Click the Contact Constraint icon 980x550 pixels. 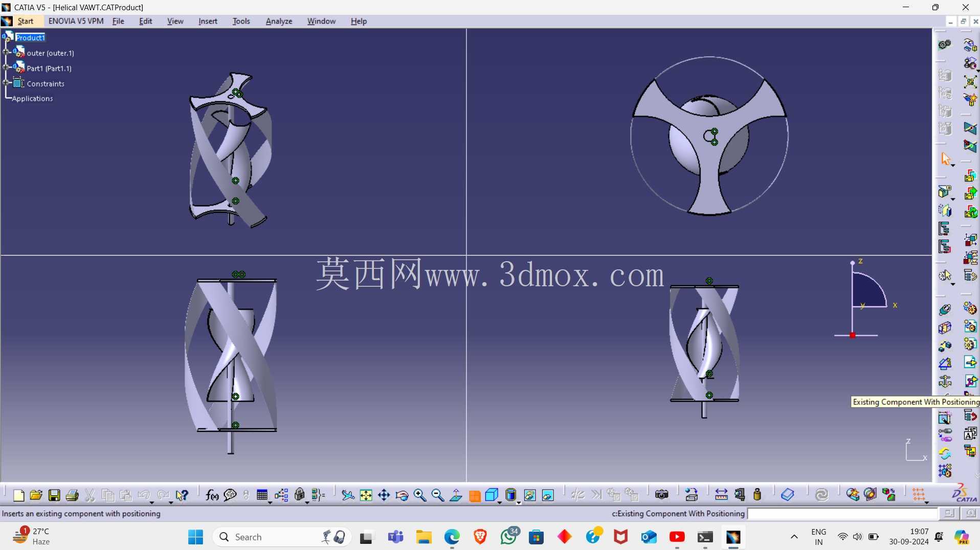tap(945, 327)
